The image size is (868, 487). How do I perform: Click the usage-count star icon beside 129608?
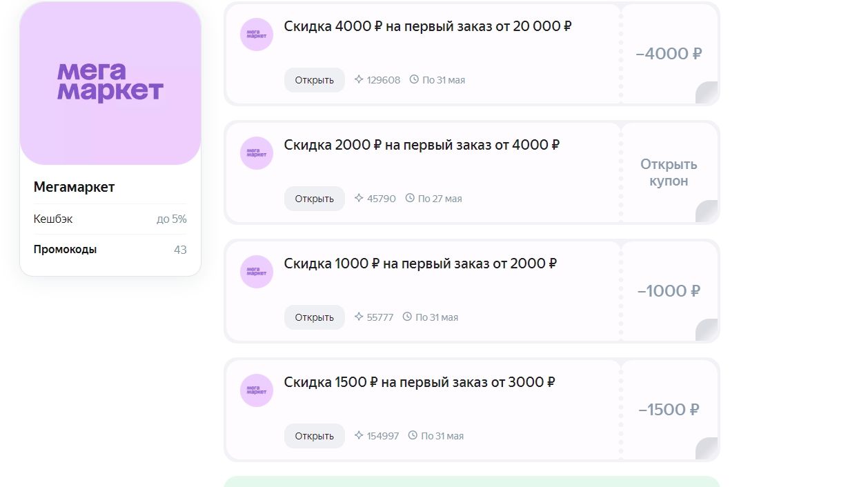[359, 79]
